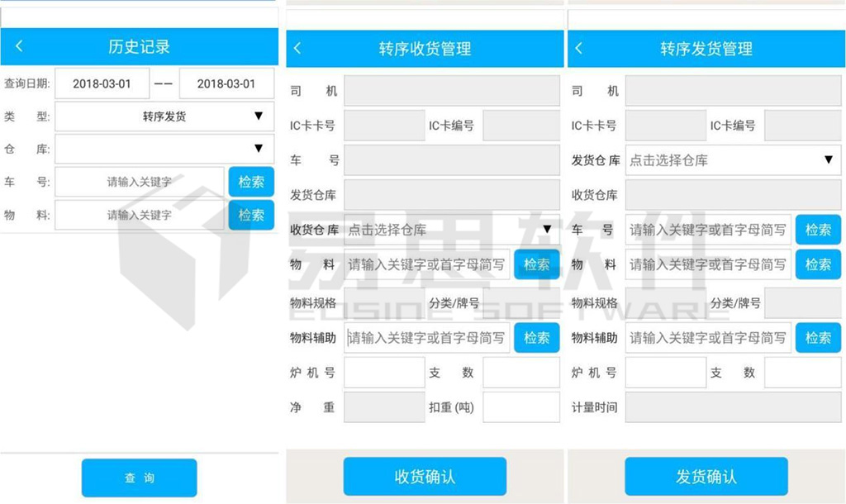Click 检索 next to 车号 on history screen
Image resolution: width=846 pixels, height=504 pixels.
(251, 182)
